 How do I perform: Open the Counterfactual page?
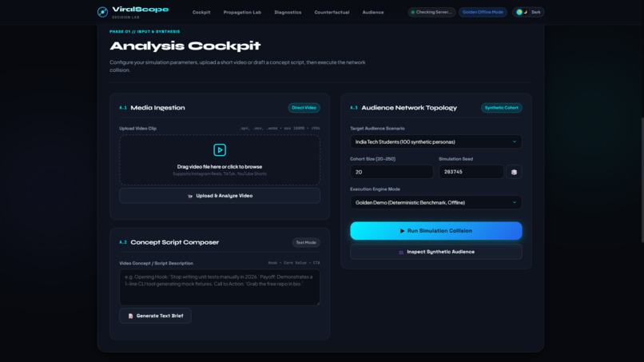click(x=332, y=12)
